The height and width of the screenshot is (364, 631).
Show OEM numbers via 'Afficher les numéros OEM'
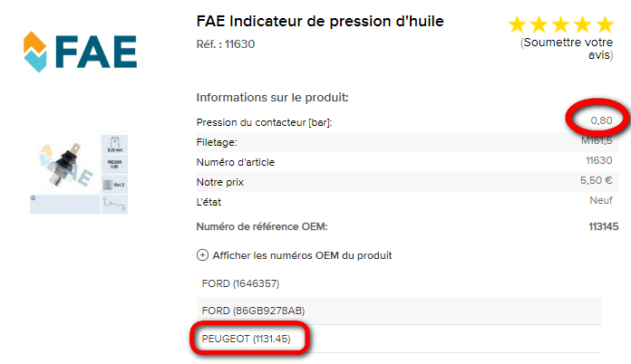[302, 255]
